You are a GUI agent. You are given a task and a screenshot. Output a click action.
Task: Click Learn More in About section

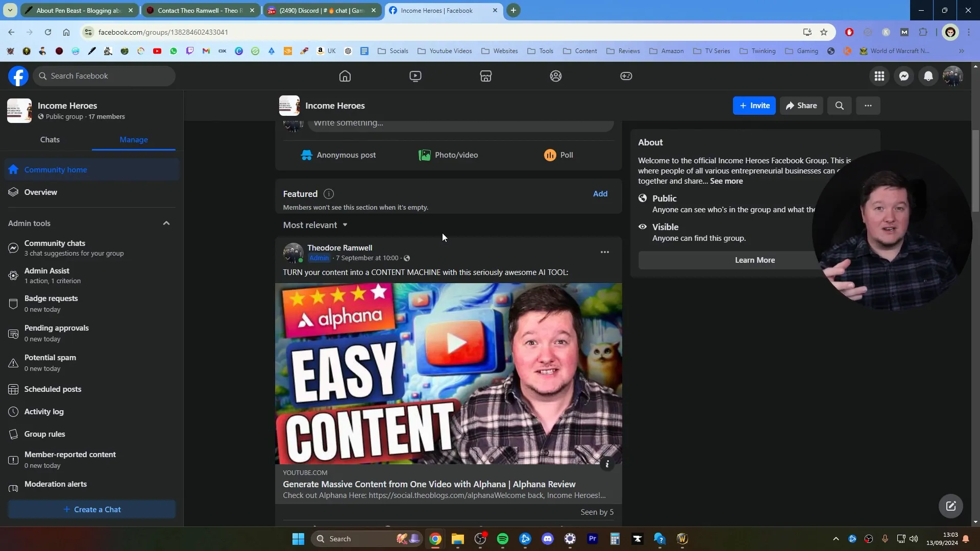coord(755,260)
